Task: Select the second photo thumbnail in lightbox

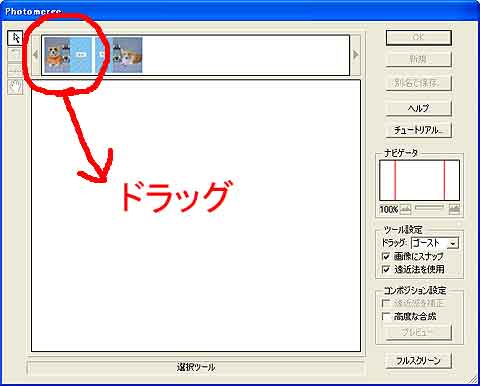Action: [119, 55]
